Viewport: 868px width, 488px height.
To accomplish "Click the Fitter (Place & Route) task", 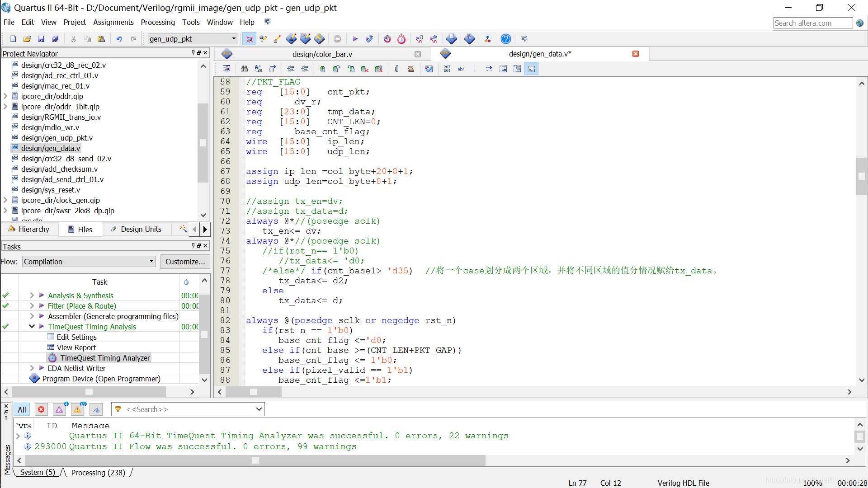I will point(82,306).
